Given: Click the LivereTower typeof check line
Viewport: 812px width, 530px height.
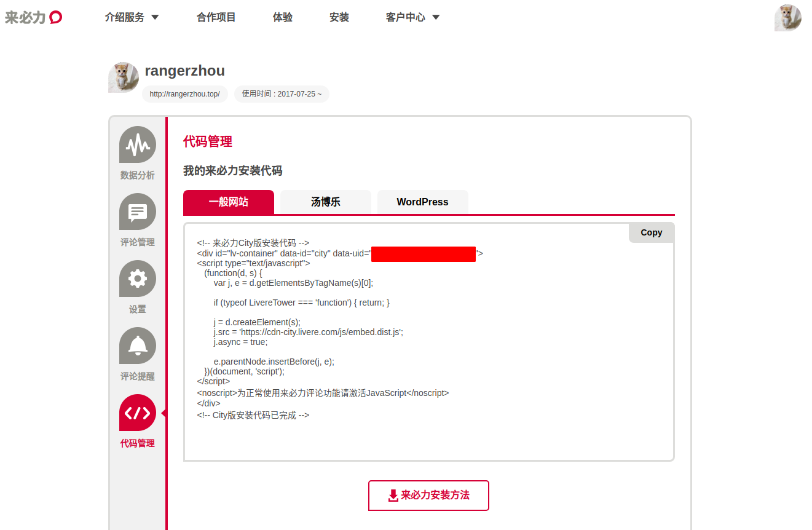Looking at the screenshot, I should (302, 303).
